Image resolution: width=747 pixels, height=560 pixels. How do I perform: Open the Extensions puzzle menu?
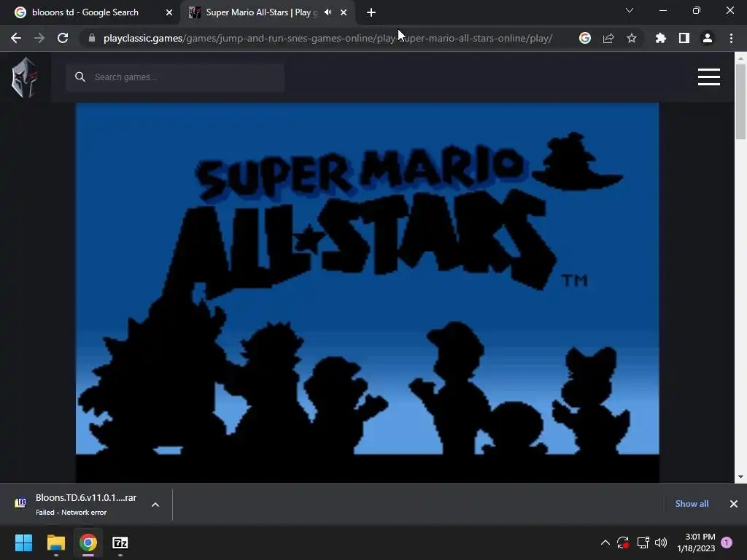[661, 38]
